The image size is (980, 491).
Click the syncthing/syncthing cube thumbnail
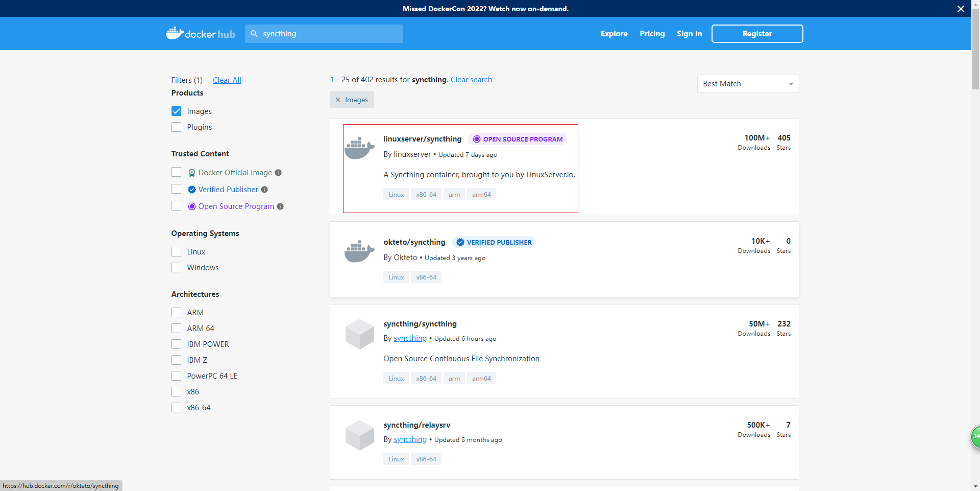point(360,334)
